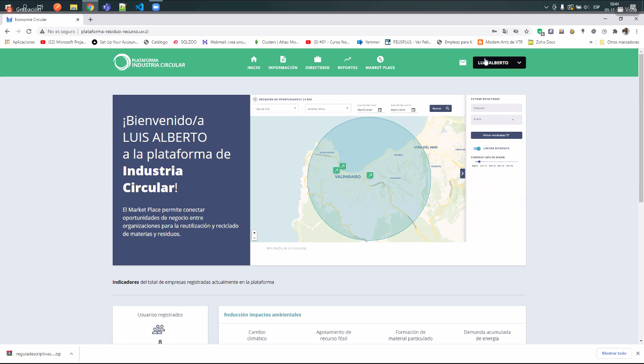Click the Filtrar resultados button
The width and height of the screenshot is (644, 364).
(x=496, y=135)
